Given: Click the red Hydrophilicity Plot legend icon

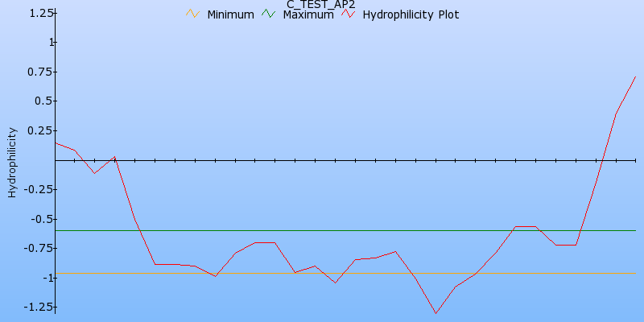Looking at the screenshot, I should point(348,14).
